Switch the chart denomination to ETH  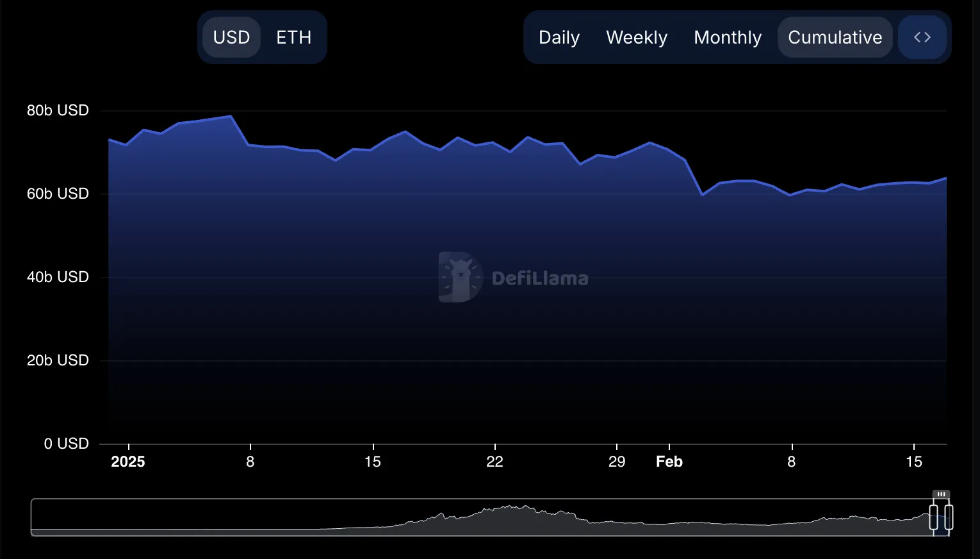[293, 38]
